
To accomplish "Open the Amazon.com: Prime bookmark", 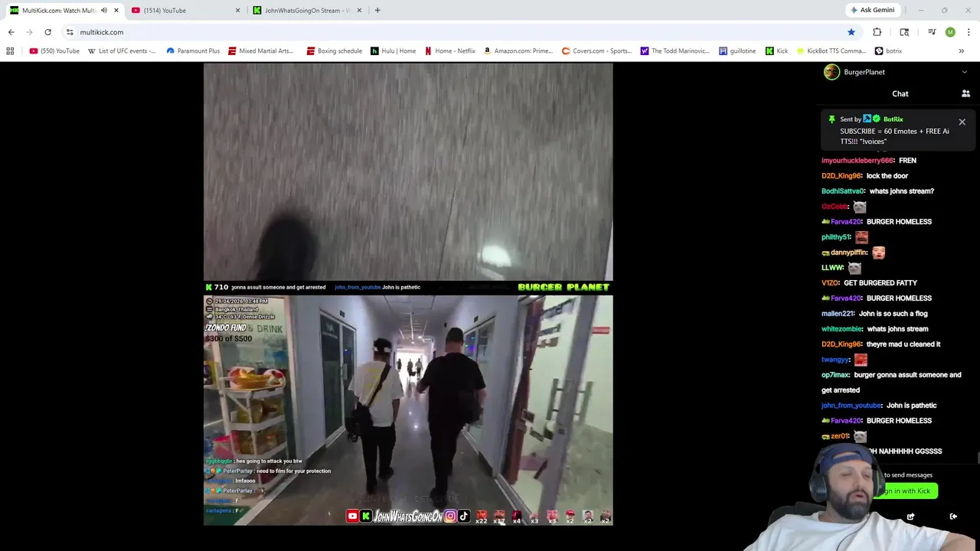I will click(x=518, y=51).
